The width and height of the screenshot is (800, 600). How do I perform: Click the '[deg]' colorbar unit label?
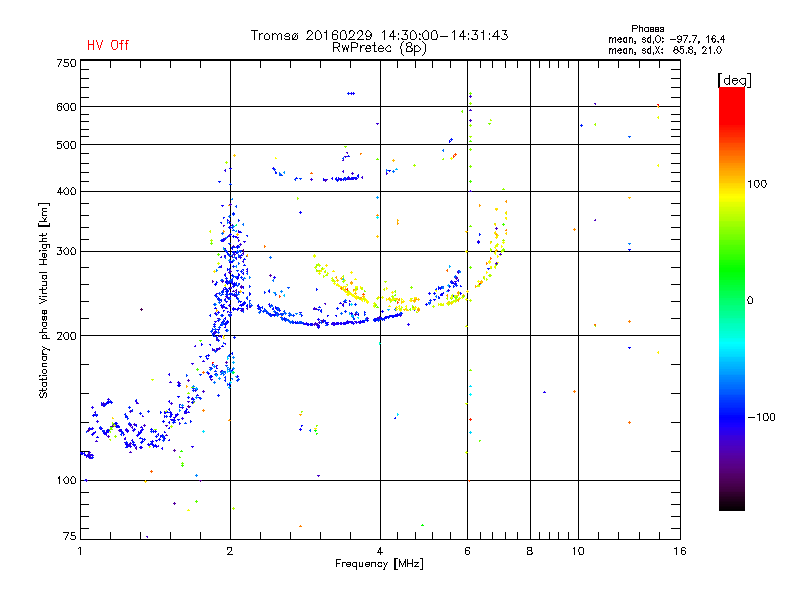[734, 80]
